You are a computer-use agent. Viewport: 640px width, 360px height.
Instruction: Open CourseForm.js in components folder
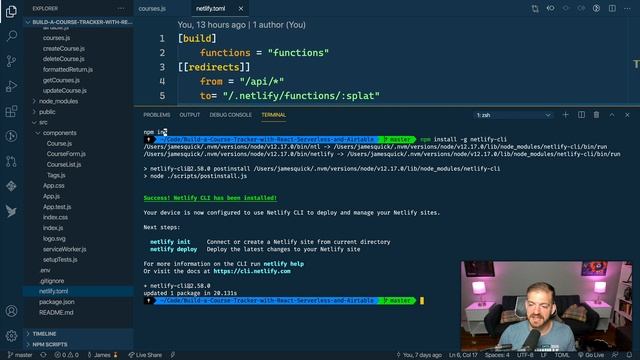pos(66,154)
